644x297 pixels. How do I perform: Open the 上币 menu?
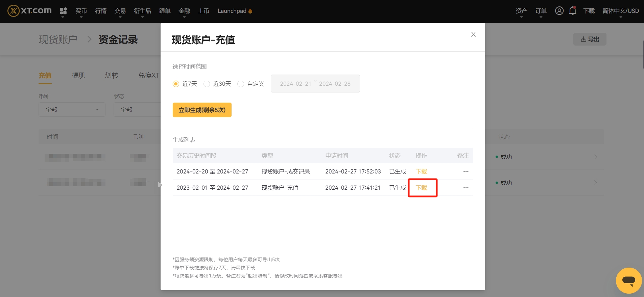click(x=204, y=11)
